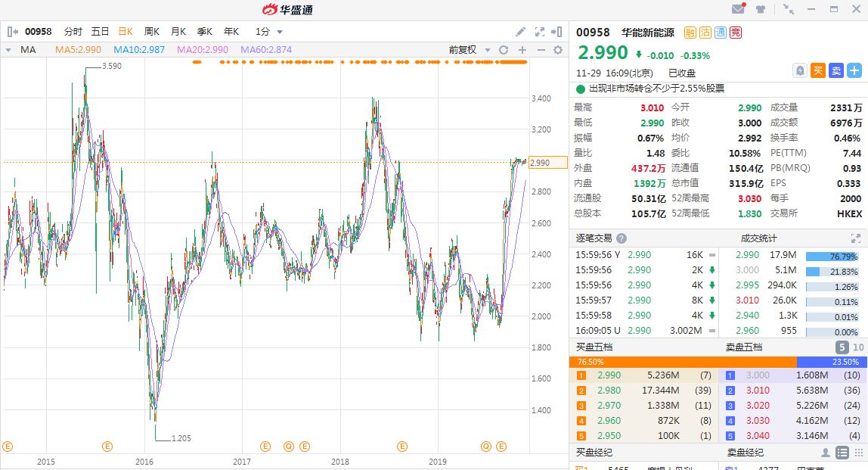Click the price alert bell icon
This screenshot has width=868, height=470.
(x=799, y=70)
